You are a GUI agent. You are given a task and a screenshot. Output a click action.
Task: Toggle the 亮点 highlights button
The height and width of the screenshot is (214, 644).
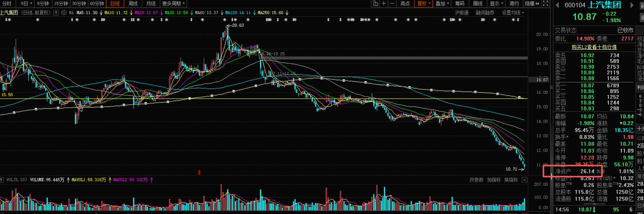click(405, 4)
